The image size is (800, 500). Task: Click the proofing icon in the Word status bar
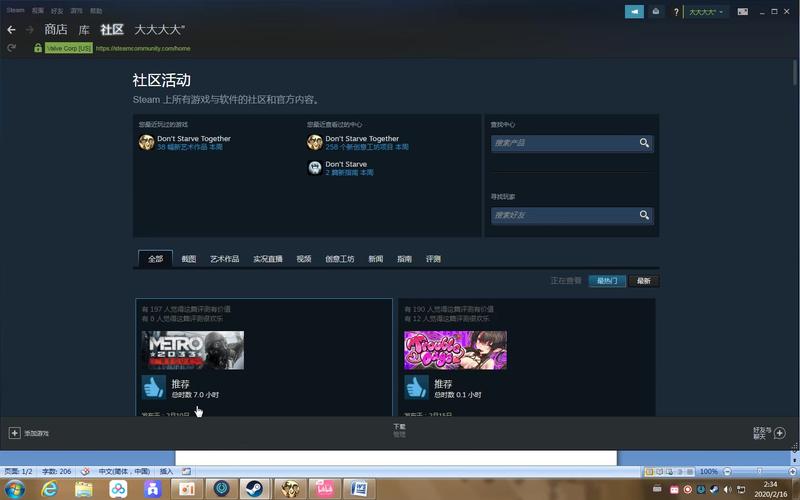coord(85,471)
